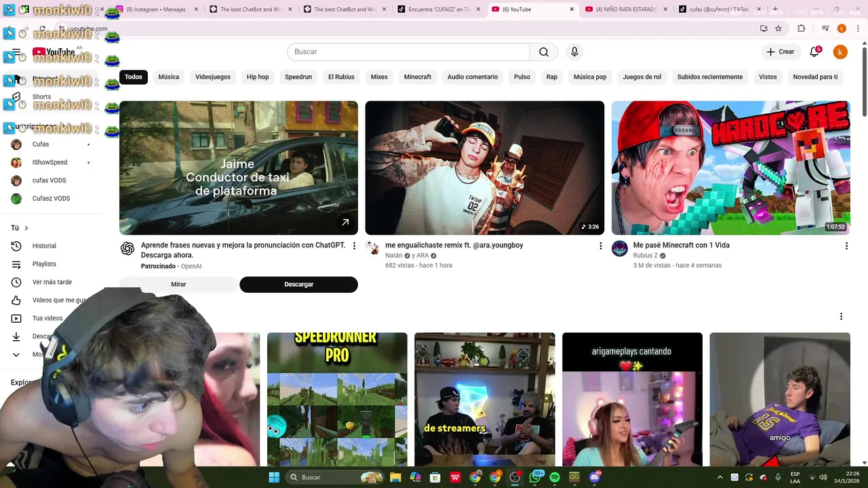Open the IShowSpeed subscription channel
The image size is (868, 488).
tap(52, 163)
